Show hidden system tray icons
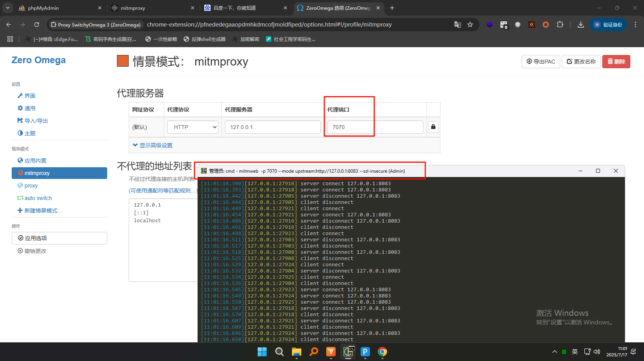 coord(554,352)
